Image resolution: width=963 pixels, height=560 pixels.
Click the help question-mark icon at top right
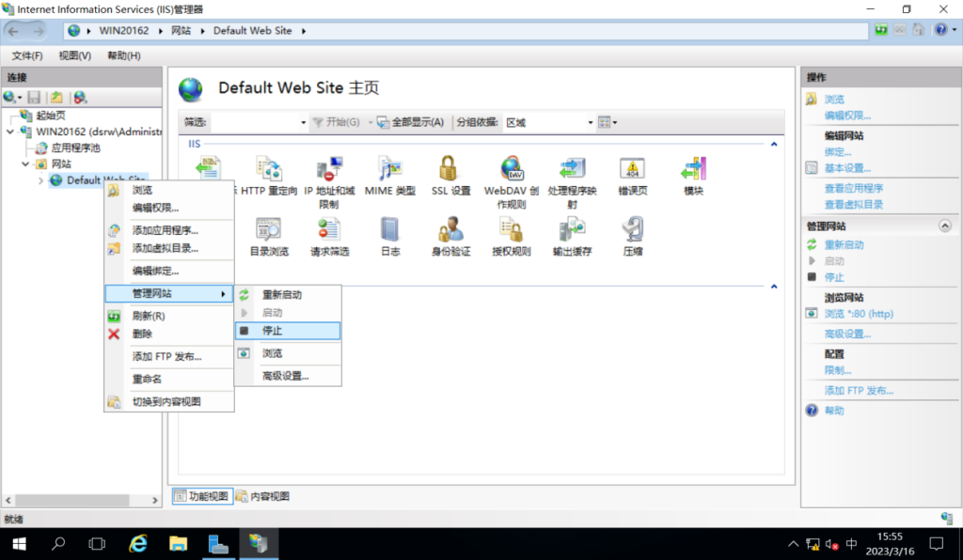[940, 30]
